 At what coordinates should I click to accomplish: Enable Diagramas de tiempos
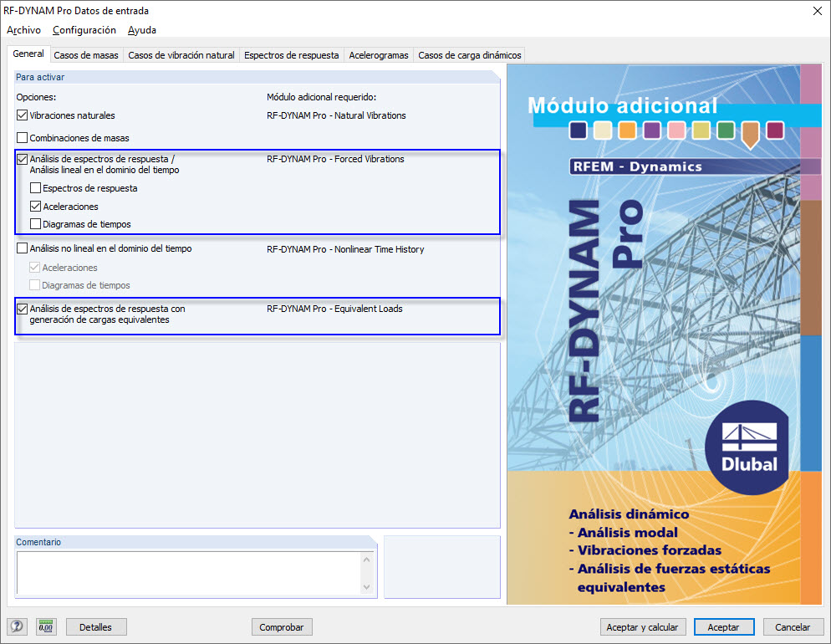[x=34, y=223]
